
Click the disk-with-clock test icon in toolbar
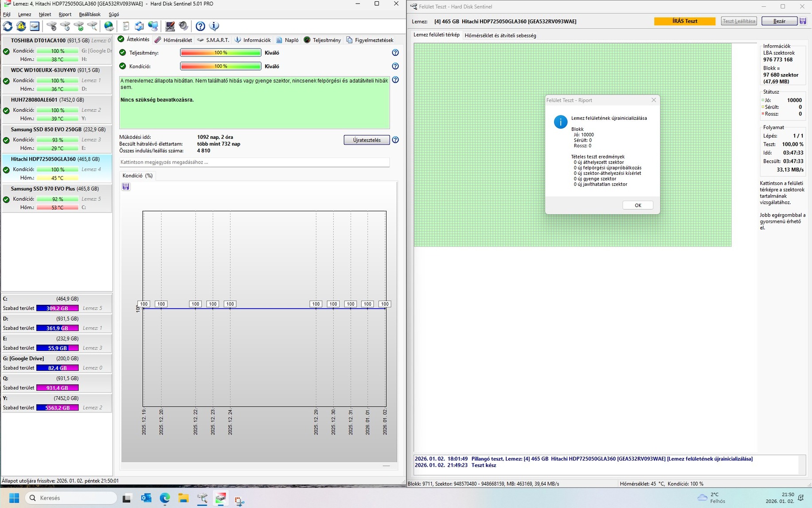[66, 26]
